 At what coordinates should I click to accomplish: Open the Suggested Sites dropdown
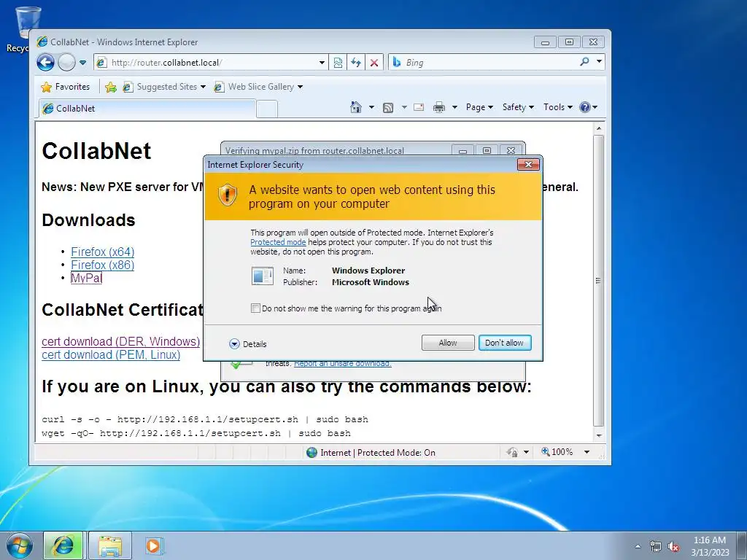164,87
